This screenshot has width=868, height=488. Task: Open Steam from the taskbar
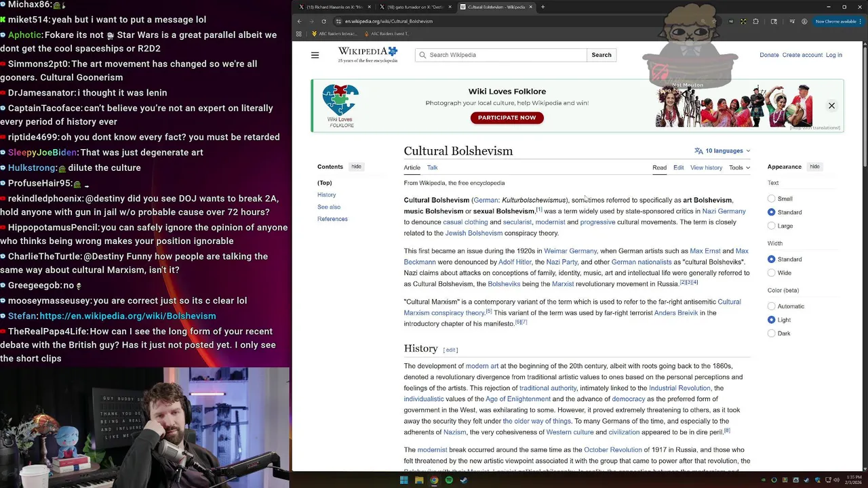(x=464, y=481)
